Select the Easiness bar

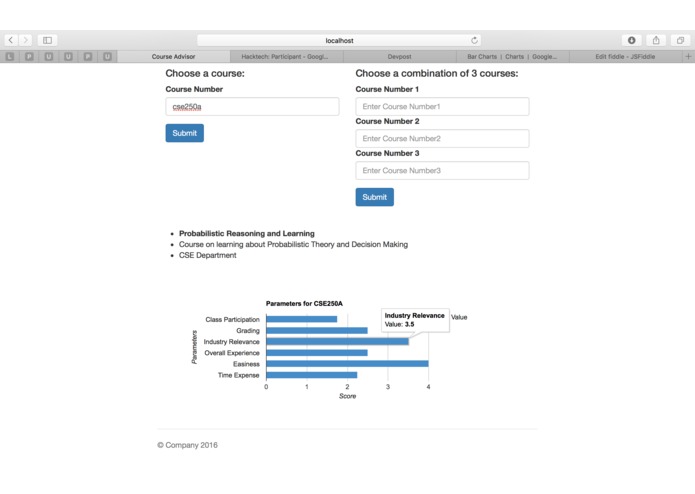pos(347,364)
